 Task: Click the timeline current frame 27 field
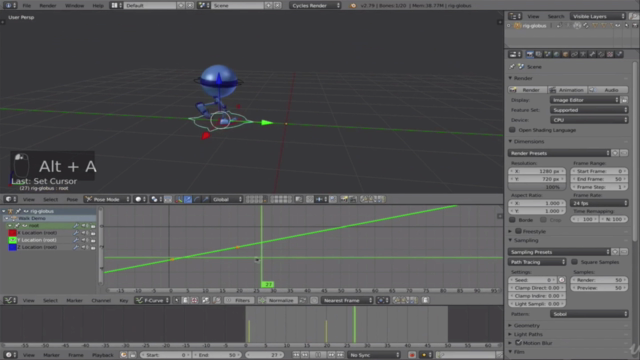(264, 355)
